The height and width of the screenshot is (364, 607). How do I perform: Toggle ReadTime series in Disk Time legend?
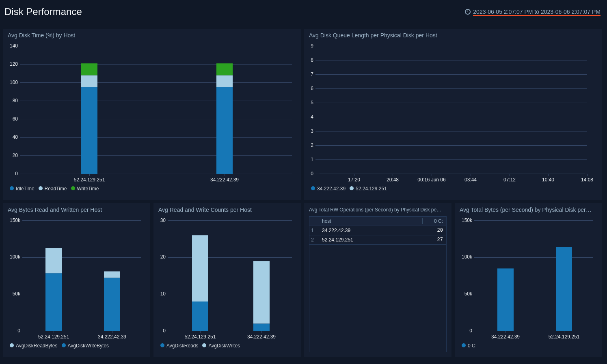coord(52,189)
